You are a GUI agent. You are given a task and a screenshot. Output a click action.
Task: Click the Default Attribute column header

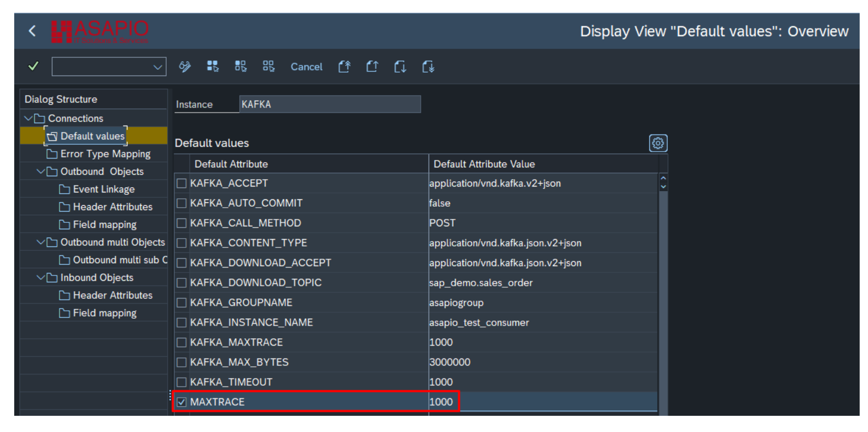(309, 164)
